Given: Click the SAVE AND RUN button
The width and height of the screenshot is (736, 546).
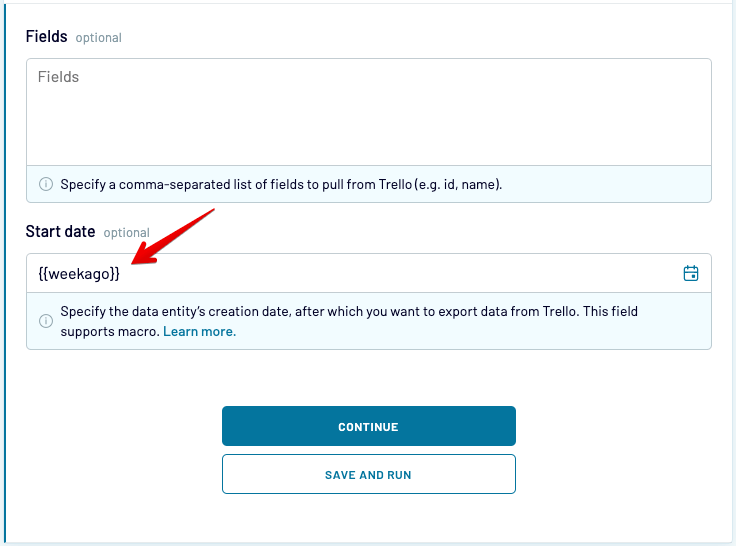Looking at the screenshot, I should tap(369, 474).
